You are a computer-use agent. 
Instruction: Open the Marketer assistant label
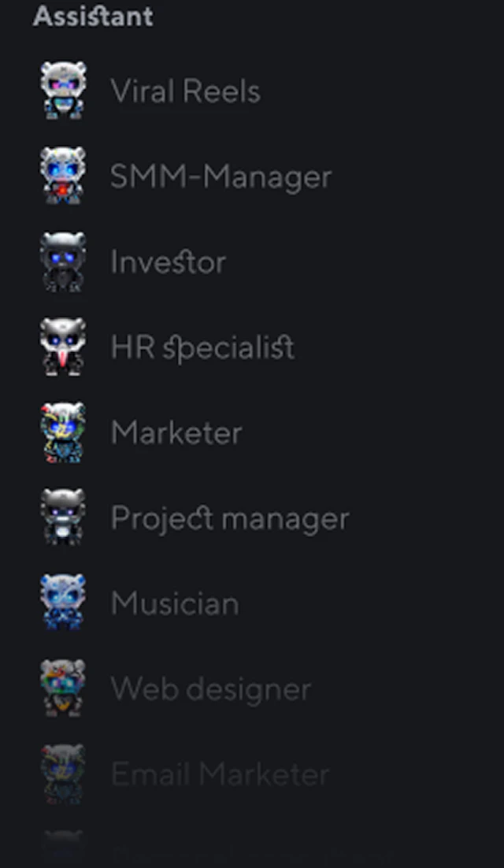(176, 432)
